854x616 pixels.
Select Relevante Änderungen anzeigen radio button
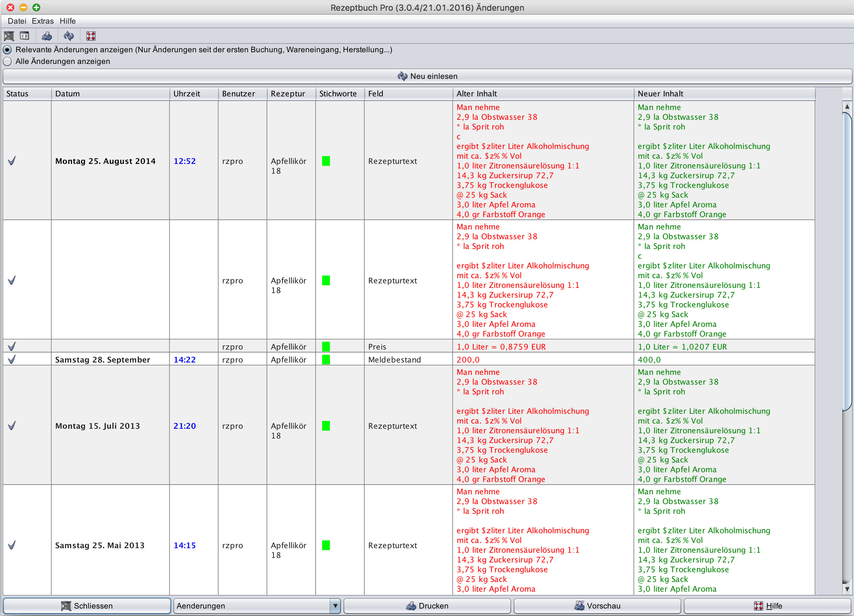[7, 50]
